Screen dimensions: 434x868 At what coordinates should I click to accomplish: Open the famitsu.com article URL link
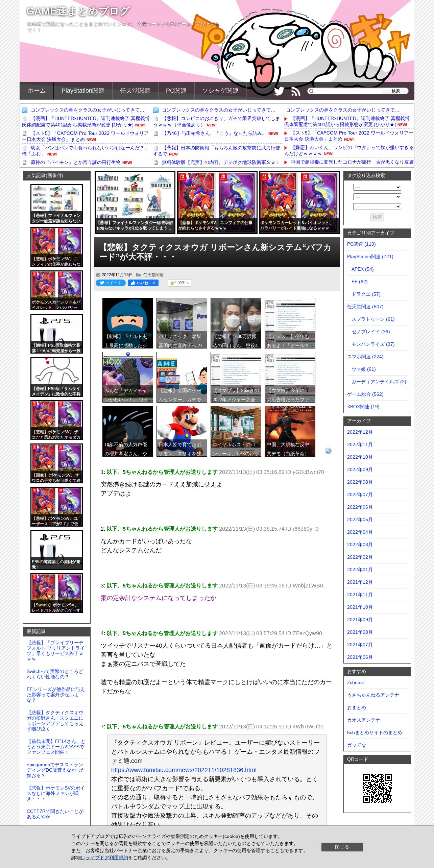point(184,770)
